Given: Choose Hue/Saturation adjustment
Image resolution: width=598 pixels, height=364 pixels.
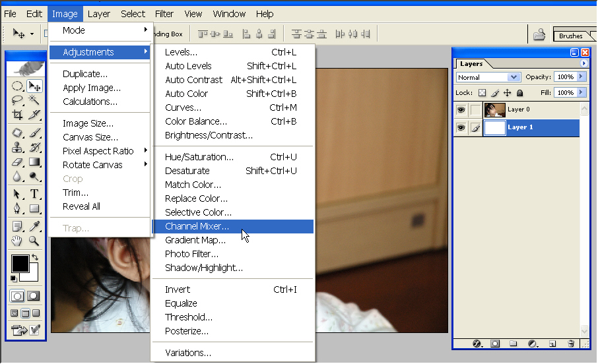Looking at the screenshot, I should (x=233, y=157).
